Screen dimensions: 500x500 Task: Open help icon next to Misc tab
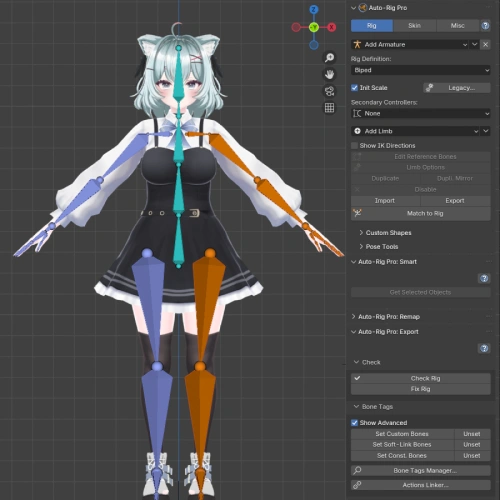(485, 26)
